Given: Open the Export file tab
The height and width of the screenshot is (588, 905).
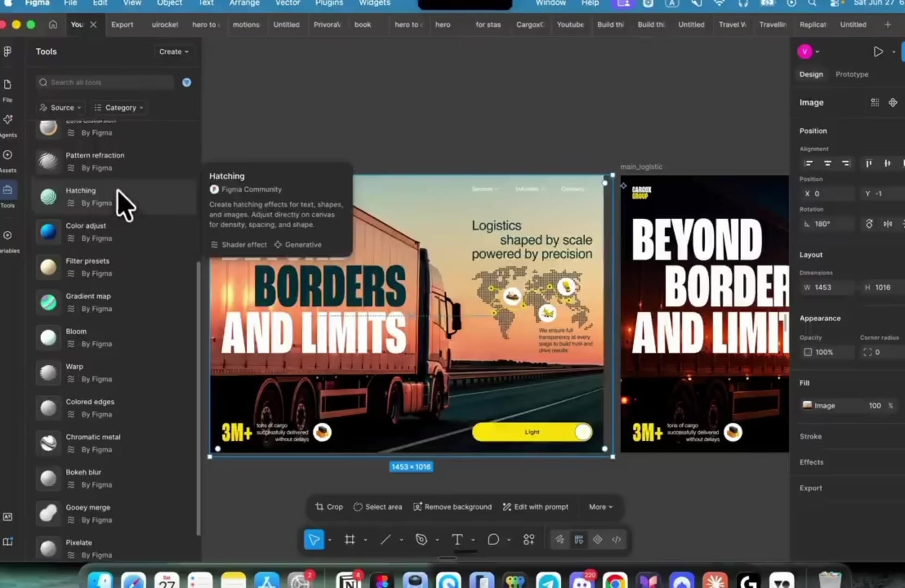Looking at the screenshot, I should pyautogui.click(x=122, y=24).
